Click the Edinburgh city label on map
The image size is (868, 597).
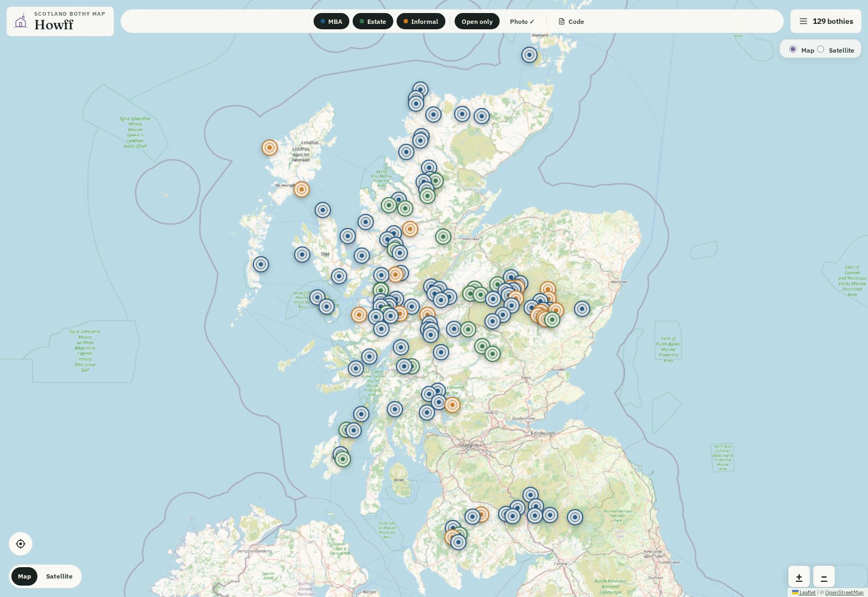[x=542, y=434]
